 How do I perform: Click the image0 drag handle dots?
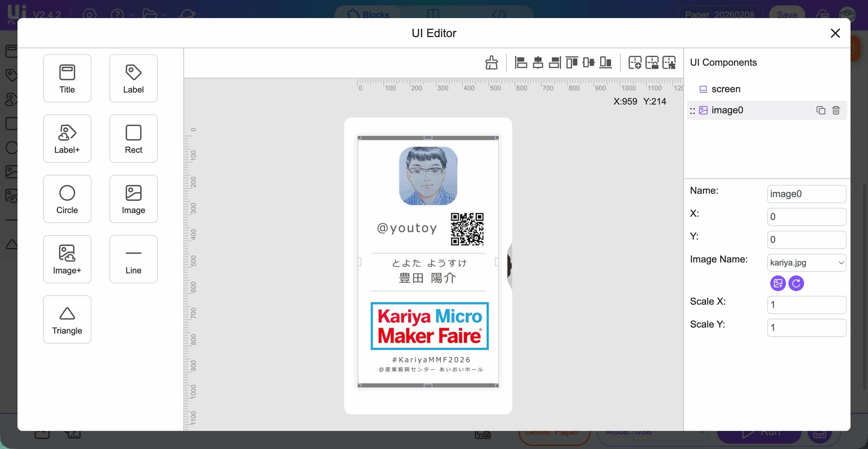click(692, 111)
